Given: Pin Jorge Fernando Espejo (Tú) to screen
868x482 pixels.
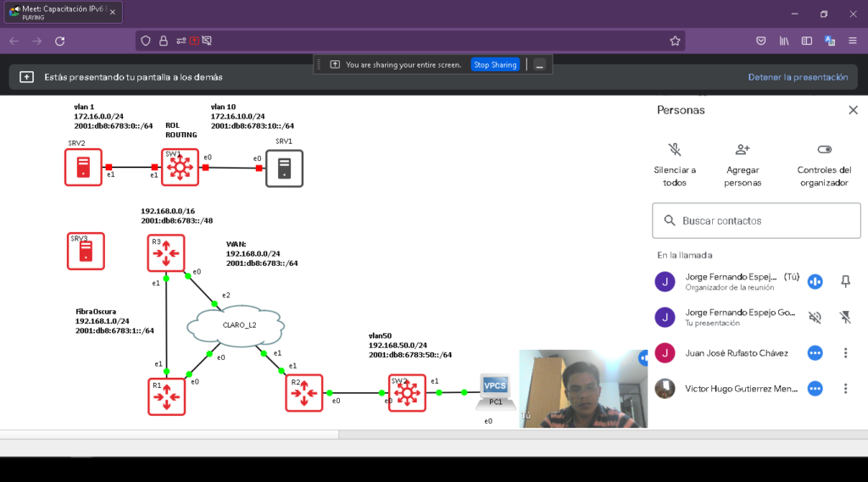Looking at the screenshot, I should [x=844, y=281].
